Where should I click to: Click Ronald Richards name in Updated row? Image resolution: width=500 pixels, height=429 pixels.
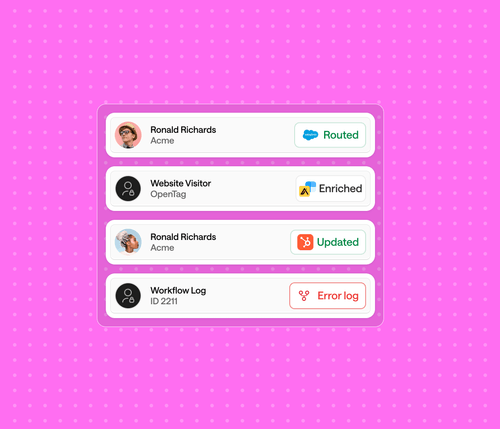(x=183, y=237)
